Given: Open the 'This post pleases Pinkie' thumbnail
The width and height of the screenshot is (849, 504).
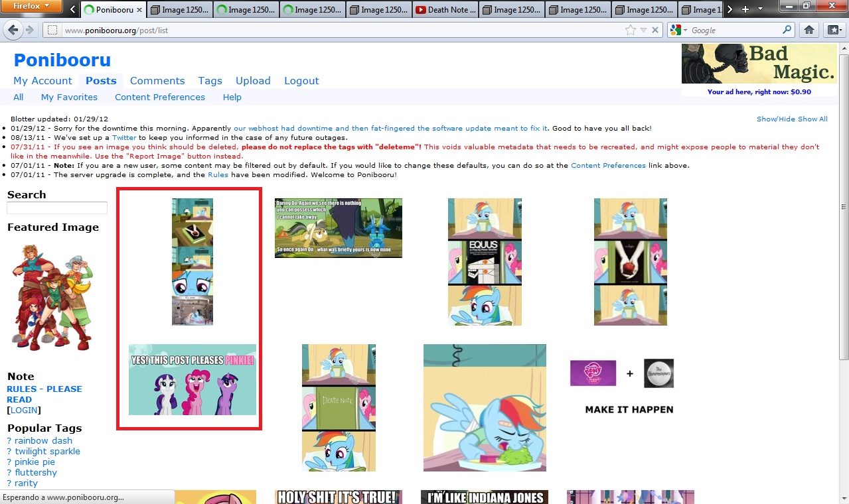Looking at the screenshot, I should click(193, 379).
